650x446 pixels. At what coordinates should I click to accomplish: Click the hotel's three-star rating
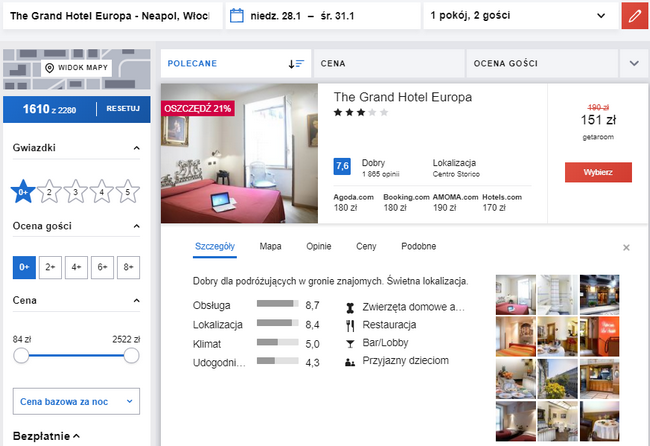point(361,112)
